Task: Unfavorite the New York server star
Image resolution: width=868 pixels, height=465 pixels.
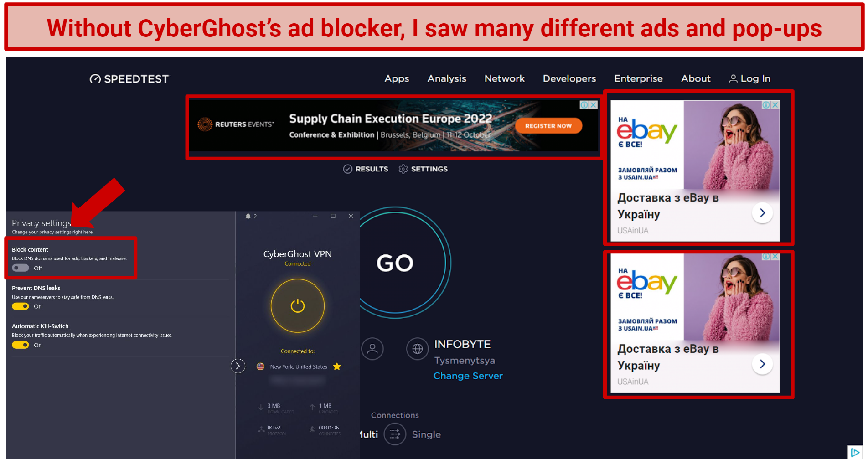Action: (x=337, y=366)
